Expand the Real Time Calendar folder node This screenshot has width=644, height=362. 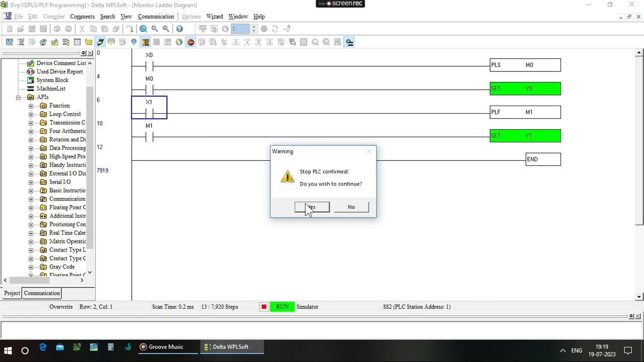[x=31, y=233]
